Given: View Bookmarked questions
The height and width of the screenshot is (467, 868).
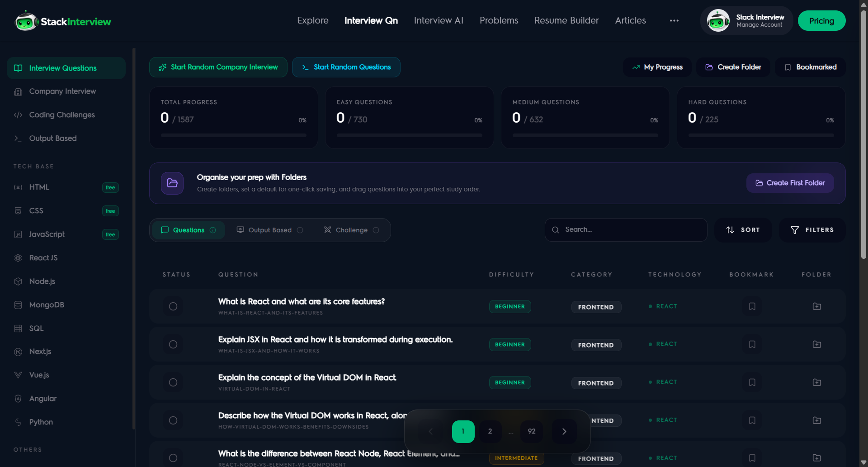Looking at the screenshot, I should [x=810, y=67].
